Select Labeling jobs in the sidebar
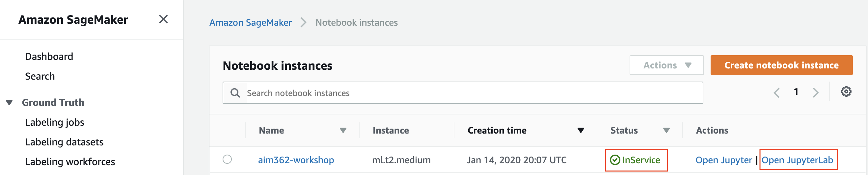868x175 pixels. click(55, 122)
